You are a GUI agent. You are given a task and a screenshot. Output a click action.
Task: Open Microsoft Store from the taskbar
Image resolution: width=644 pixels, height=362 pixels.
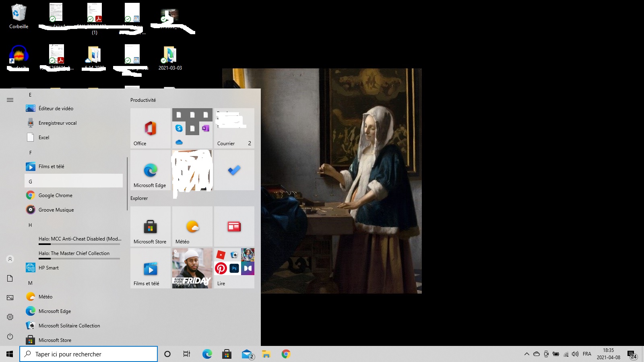[227, 354]
